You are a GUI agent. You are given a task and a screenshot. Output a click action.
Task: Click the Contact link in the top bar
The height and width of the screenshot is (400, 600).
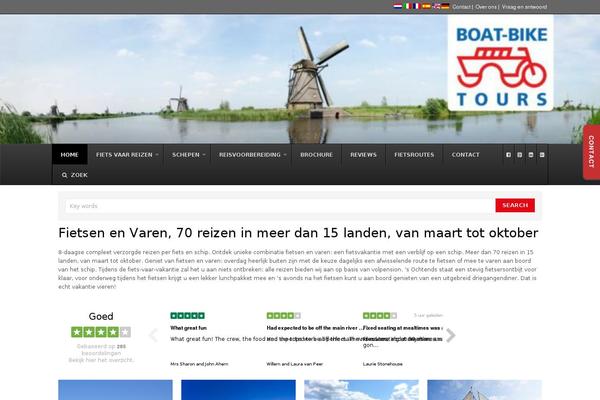[461, 7]
